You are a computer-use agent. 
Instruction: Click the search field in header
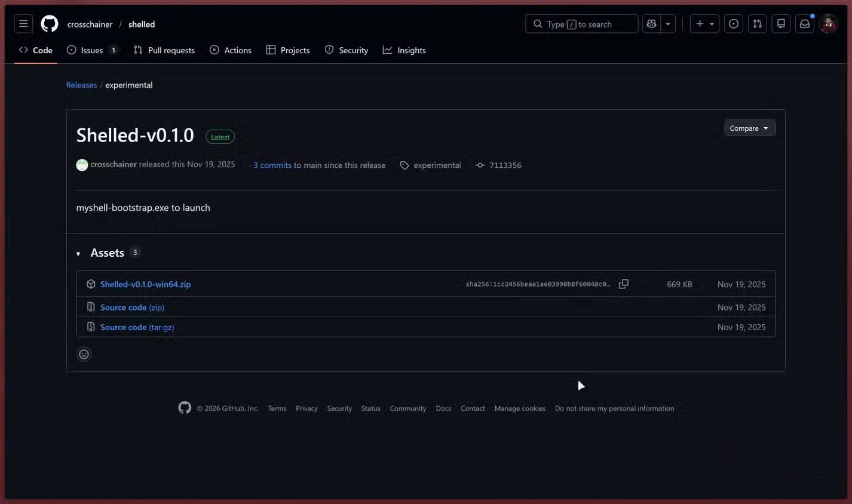tap(581, 24)
